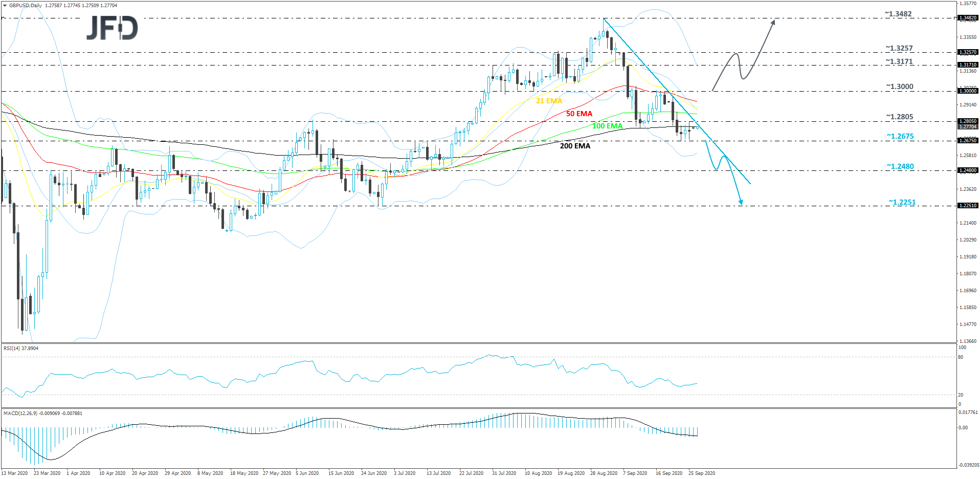Select the RSI(14) 37.8904 indicator label
This screenshot has width=980, height=479.
pos(21,348)
